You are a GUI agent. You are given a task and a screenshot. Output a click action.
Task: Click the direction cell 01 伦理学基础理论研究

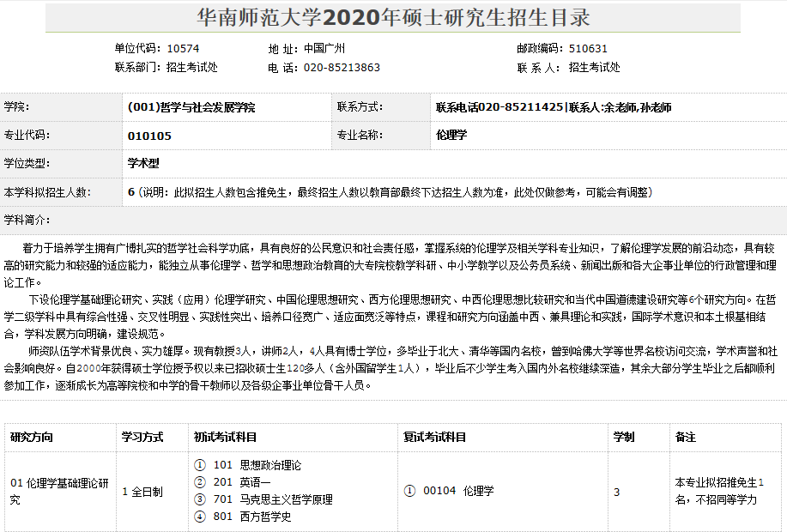tap(60, 492)
